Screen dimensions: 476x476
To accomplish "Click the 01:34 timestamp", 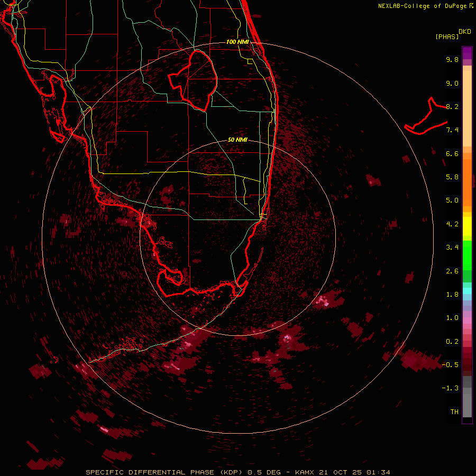I will [x=378, y=472].
